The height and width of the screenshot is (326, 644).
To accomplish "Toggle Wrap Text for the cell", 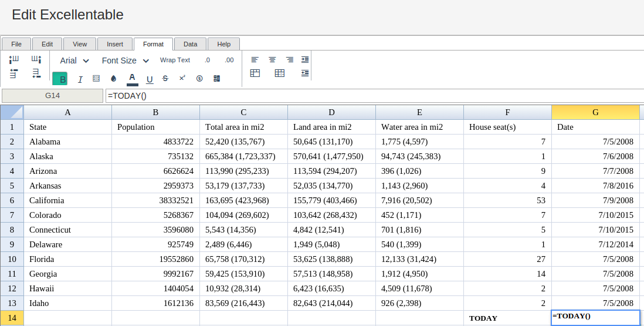I will [x=175, y=60].
